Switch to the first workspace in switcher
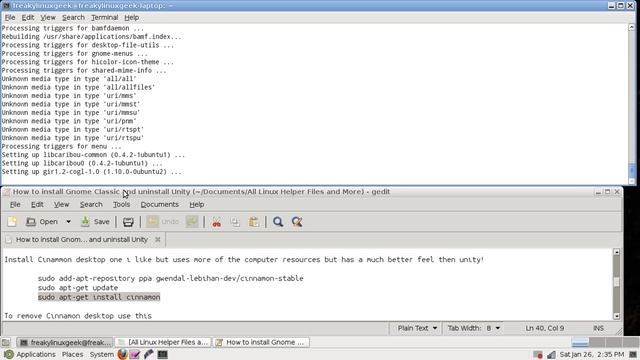This screenshot has width=640, height=360. [x=580, y=342]
